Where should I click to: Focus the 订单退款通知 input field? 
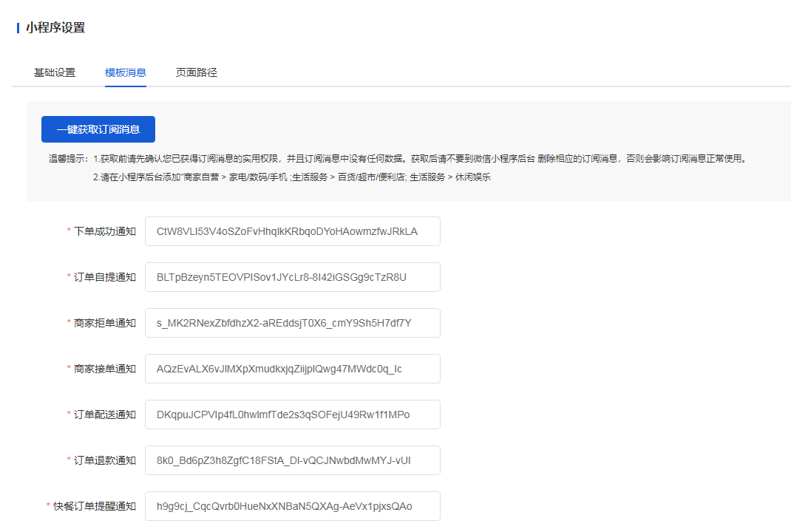[293, 460]
